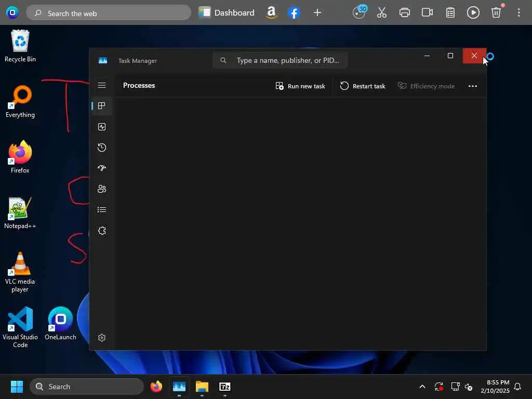Select the OneLaunch desktop shortcut
The image size is (532, 399).
(60, 324)
